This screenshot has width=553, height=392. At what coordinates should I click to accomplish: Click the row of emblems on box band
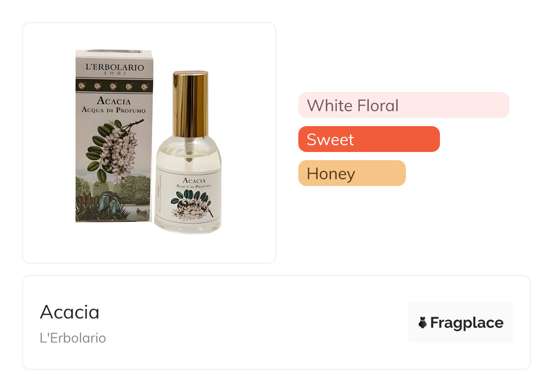pos(114,86)
